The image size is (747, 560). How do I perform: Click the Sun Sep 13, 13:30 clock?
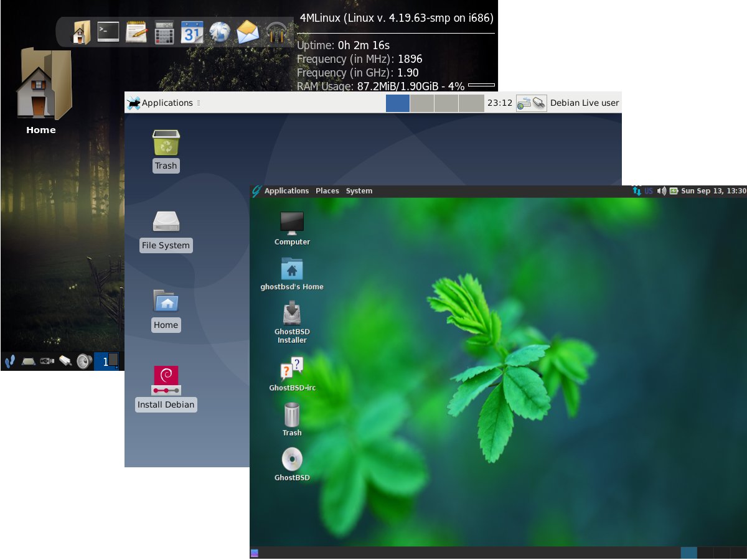click(713, 191)
